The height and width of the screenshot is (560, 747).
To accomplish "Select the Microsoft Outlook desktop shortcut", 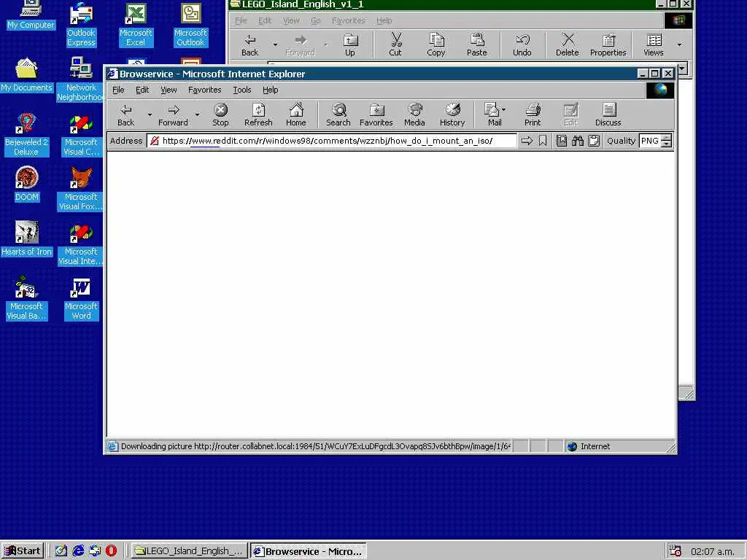I will point(190,26).
